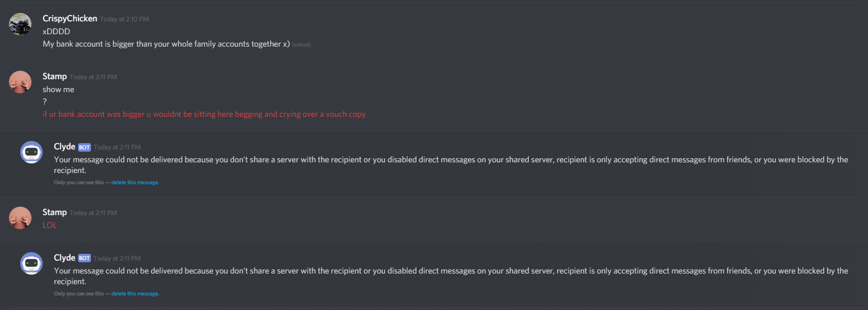
Task: Click CrispyChicken's motorcycle profile avatar
Action: pyautogui.click(x=20, y=24)
